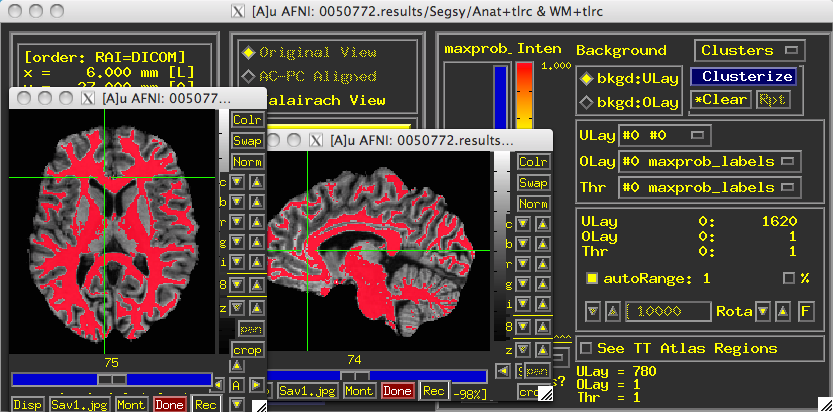Toggle the percent (%) checkbox

789,278
